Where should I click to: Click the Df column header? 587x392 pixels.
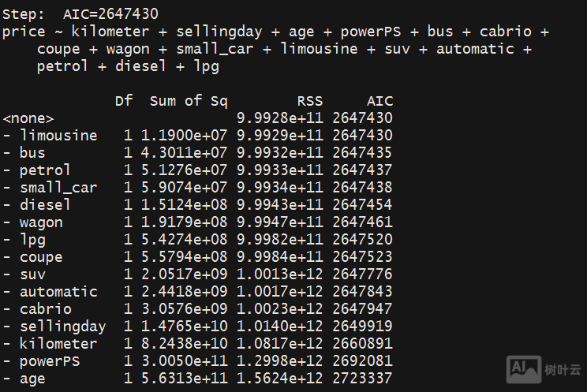click(x=124, y=101)
